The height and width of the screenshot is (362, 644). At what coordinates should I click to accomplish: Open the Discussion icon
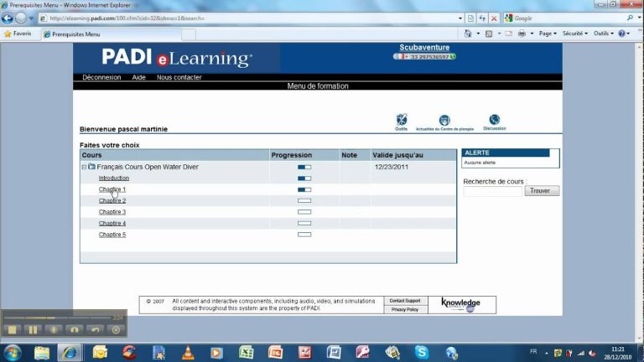point(494,120)
